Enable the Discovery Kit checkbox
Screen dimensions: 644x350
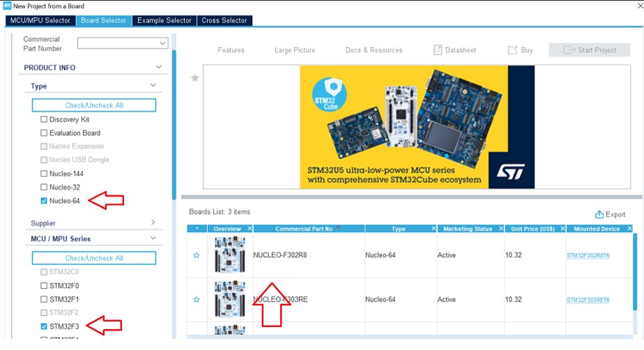pos(44,120)
